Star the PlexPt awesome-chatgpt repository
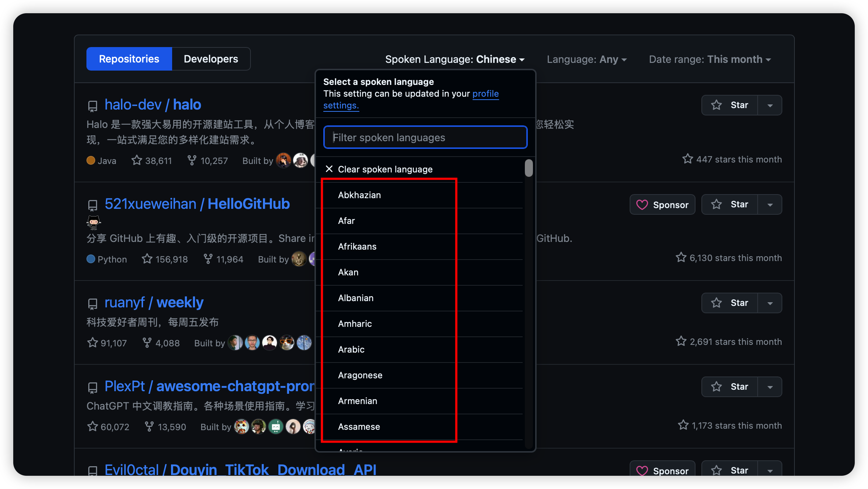868x489 pixels. 730,387
